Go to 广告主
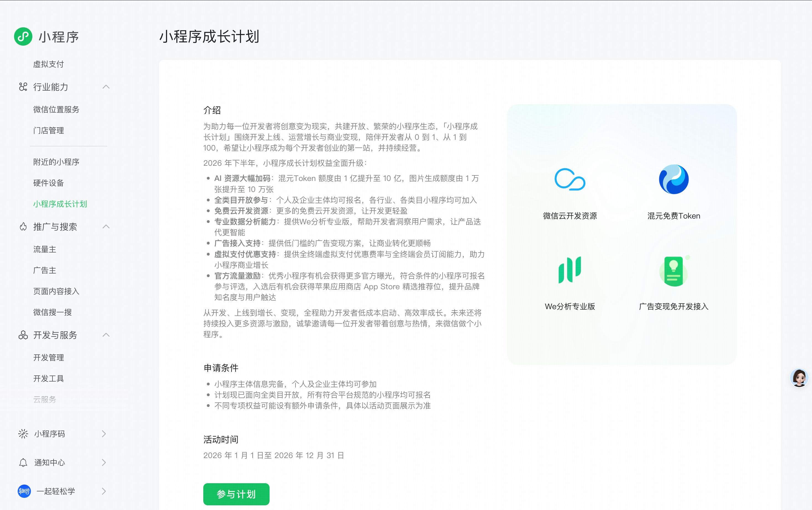 pos(44,270)
